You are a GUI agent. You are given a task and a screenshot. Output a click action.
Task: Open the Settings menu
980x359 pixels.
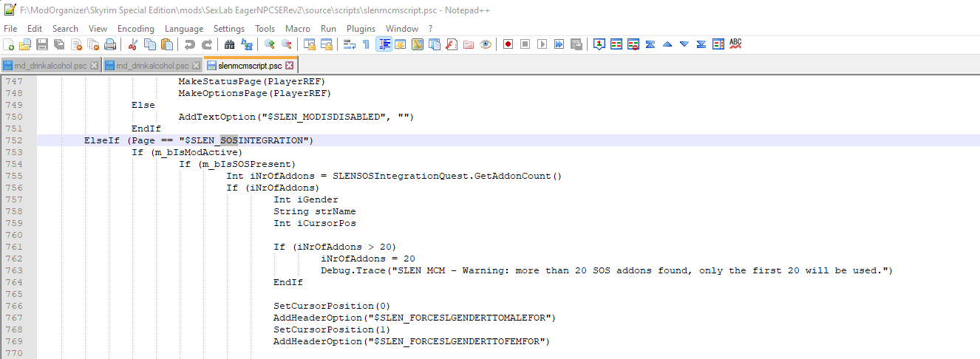229,28
